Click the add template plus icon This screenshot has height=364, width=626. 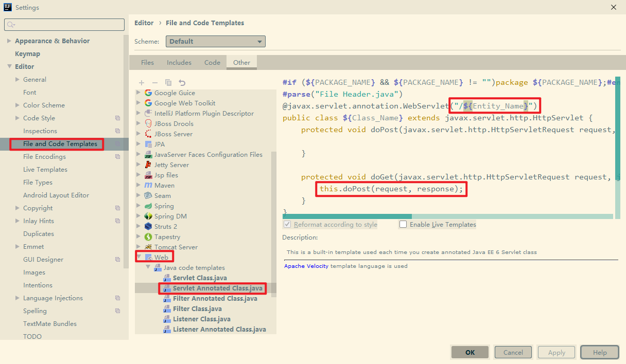(x=142, y=83)
